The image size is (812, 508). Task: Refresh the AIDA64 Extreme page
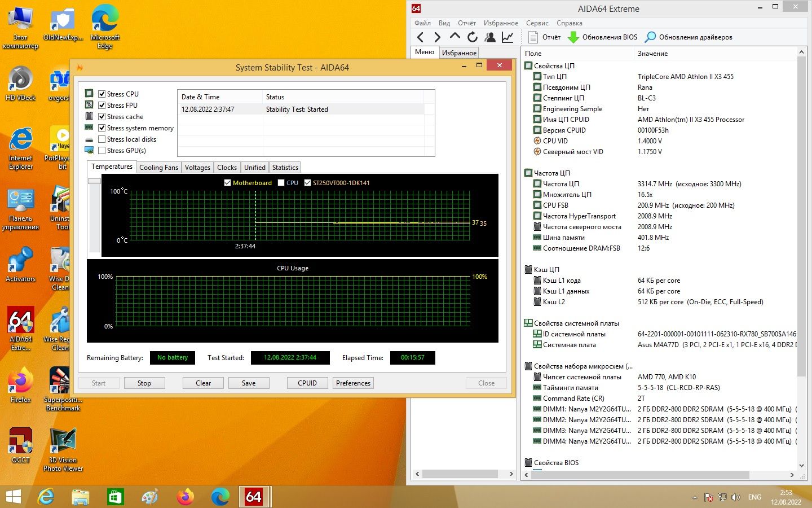473,37
